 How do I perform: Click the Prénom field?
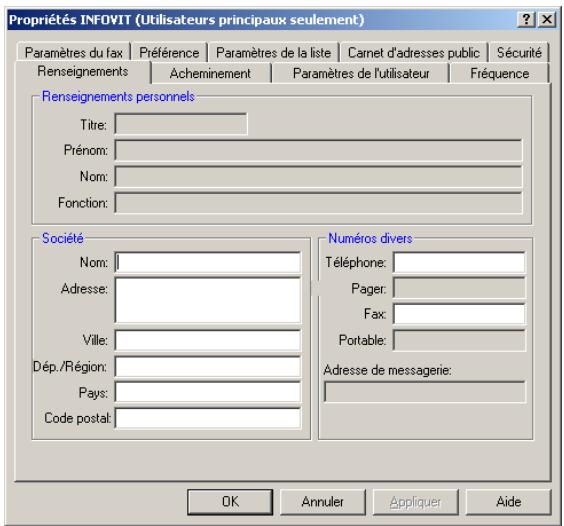point(318,150)
